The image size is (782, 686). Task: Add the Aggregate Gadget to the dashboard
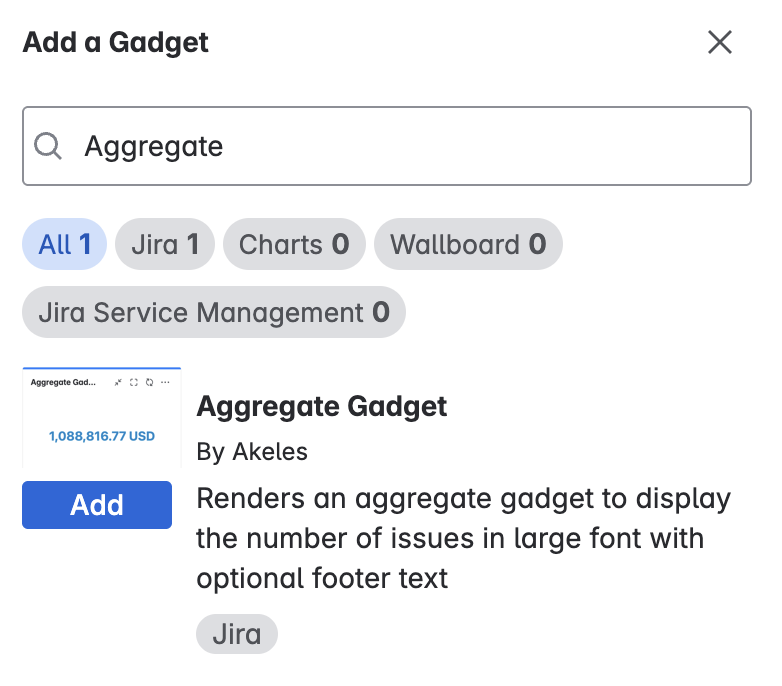tap(97, 505)
